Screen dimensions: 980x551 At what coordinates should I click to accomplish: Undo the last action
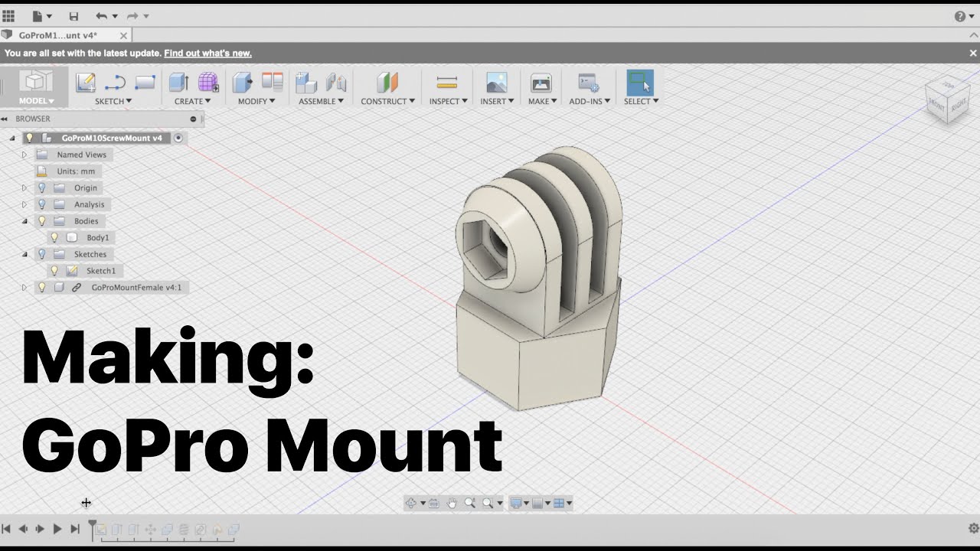coord(101,16)
